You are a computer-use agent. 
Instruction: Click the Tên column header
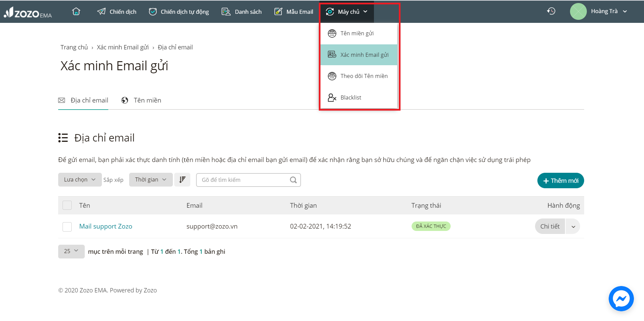[x=84, y=205]
